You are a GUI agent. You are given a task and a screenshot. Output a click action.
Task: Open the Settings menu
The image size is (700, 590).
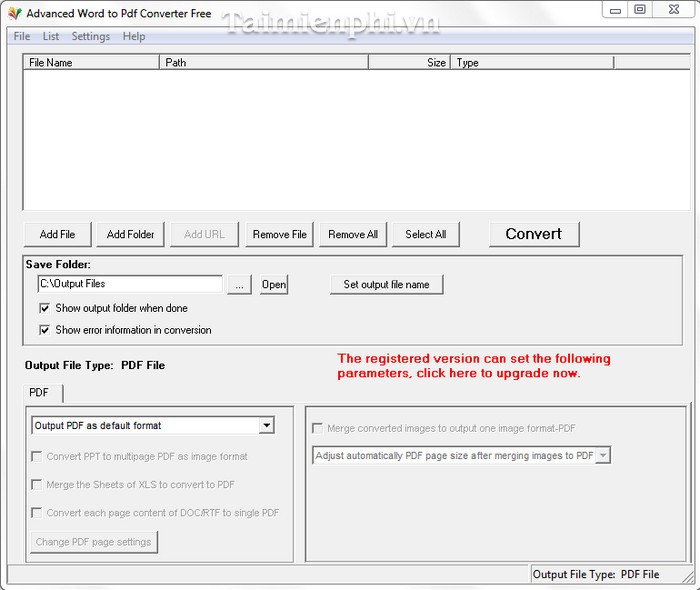(91, 36)
